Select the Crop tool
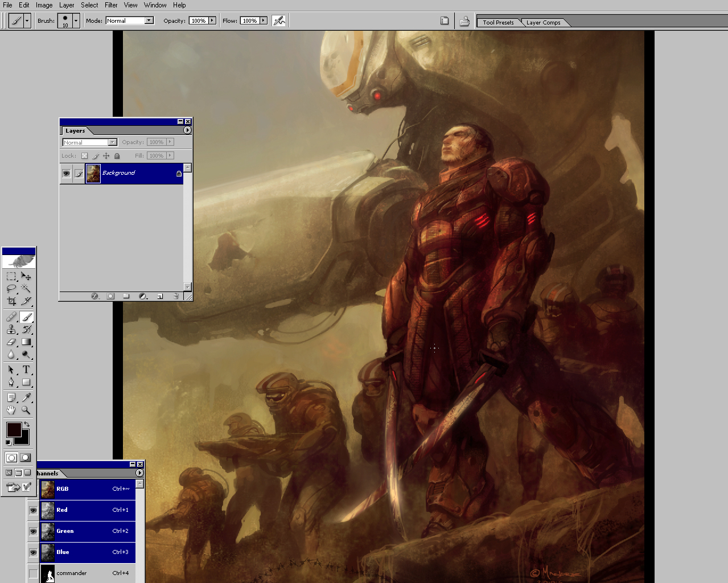This screenshot has width=728, height=583. point(11,301)
